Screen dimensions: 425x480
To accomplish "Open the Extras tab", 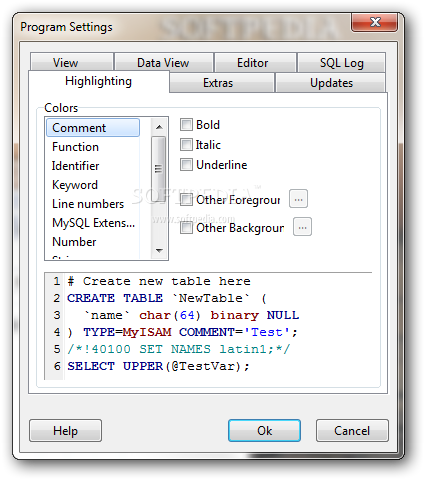I will 222,82.
